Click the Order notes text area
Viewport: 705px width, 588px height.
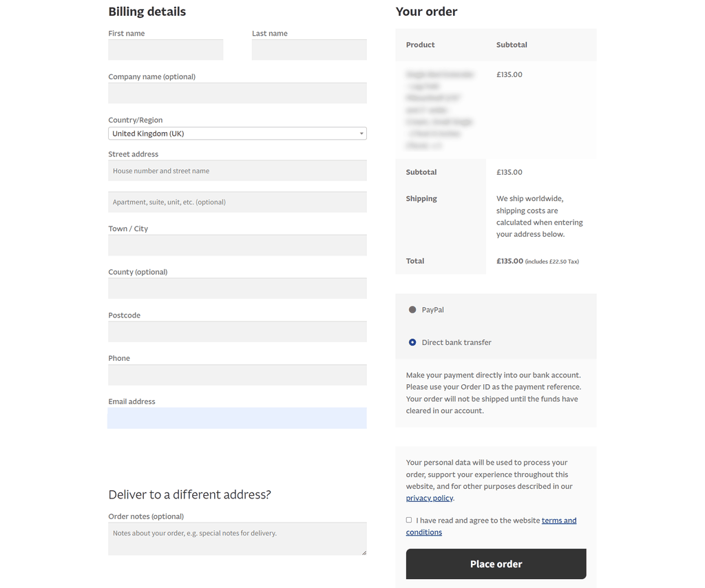click(x=237, y=538)
